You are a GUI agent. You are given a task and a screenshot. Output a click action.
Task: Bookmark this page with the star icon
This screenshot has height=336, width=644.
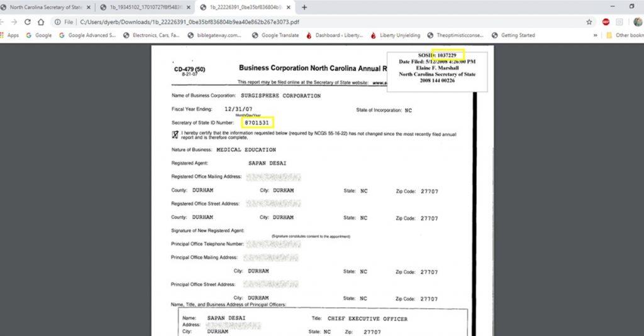(589, 22)
